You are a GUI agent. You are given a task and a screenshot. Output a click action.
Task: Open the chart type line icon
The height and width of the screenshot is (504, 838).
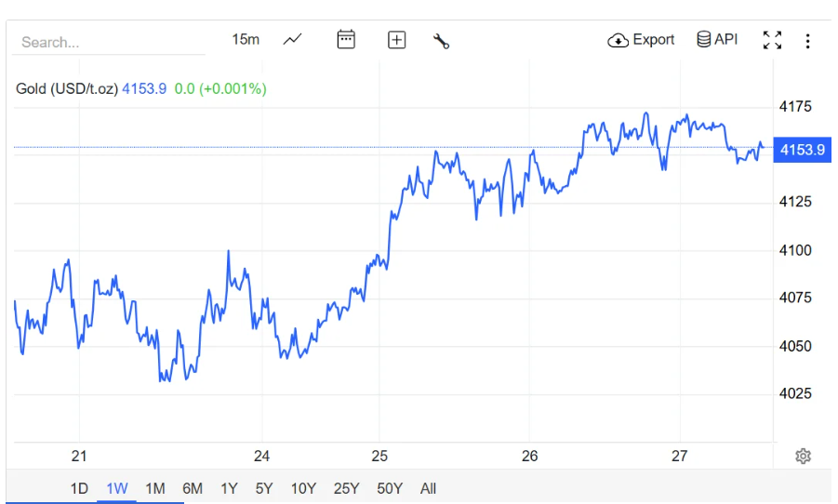[x=293, y=40]
